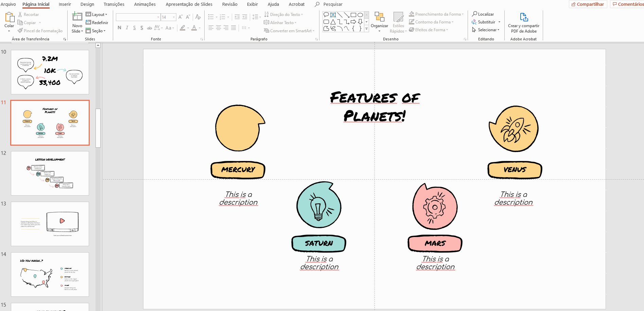The width and height of the screenshot is (644, 311).
Task: Open Converter em SmartArt
Action: point(289,31)
